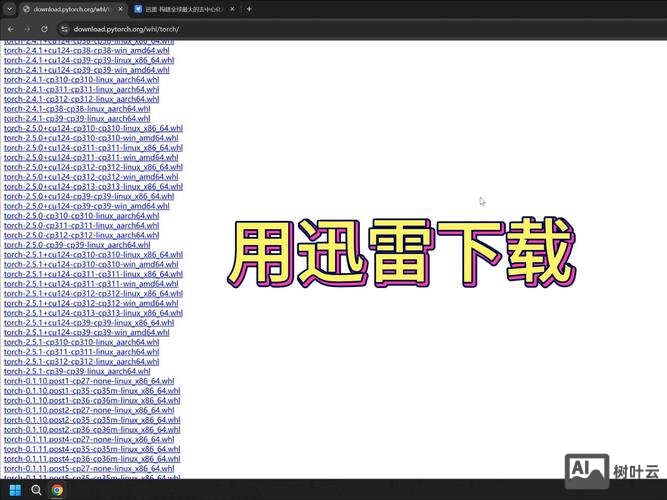Download torch-2.5.1+cu124-cp39-cp39-win_amd64.whl
Viewport: 667px width, 500px height.
86,332
